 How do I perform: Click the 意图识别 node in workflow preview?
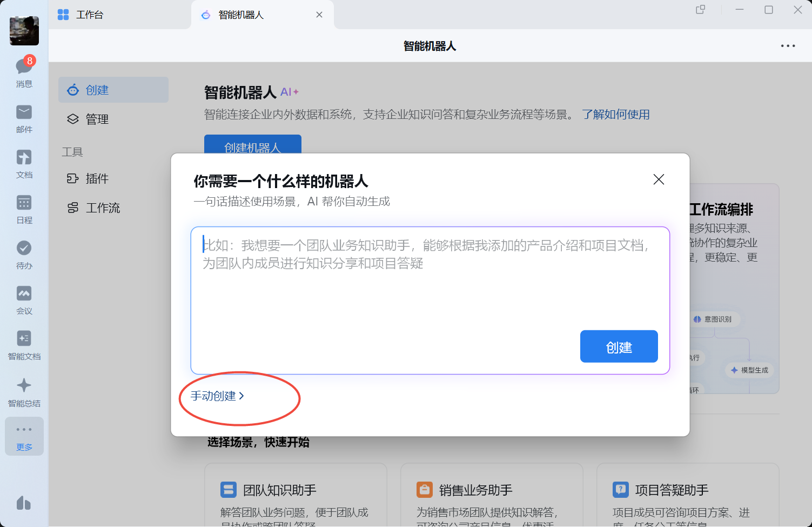pos(713,319)
